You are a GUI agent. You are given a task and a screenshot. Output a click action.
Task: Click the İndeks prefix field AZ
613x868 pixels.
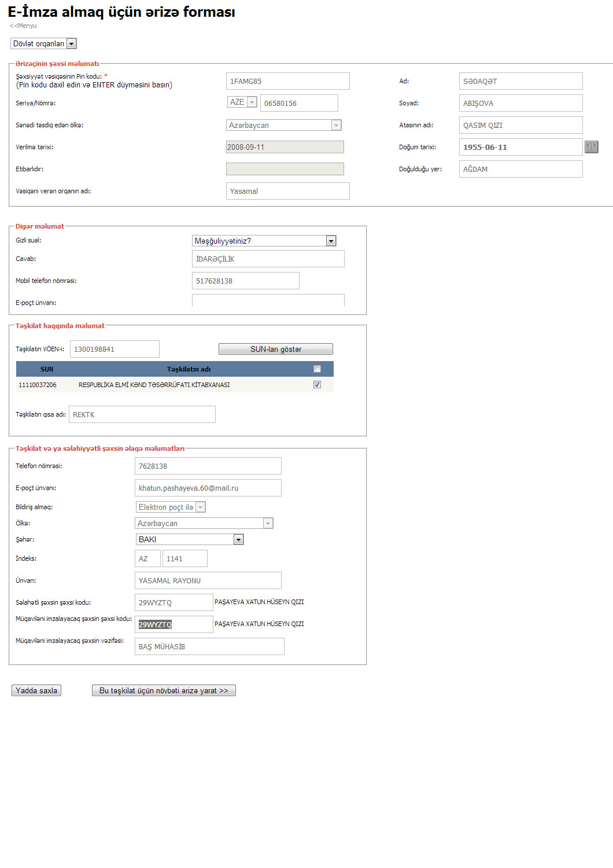tap(147, 558)
